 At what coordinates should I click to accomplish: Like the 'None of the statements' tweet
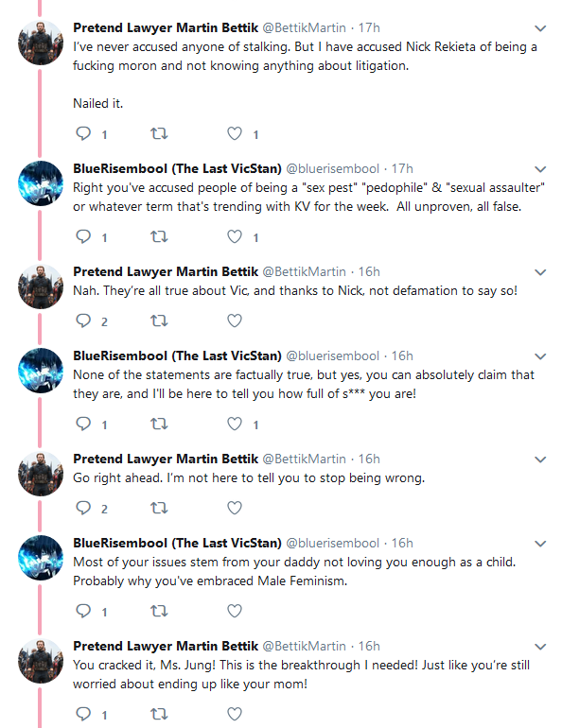click(x=235, y=424)
